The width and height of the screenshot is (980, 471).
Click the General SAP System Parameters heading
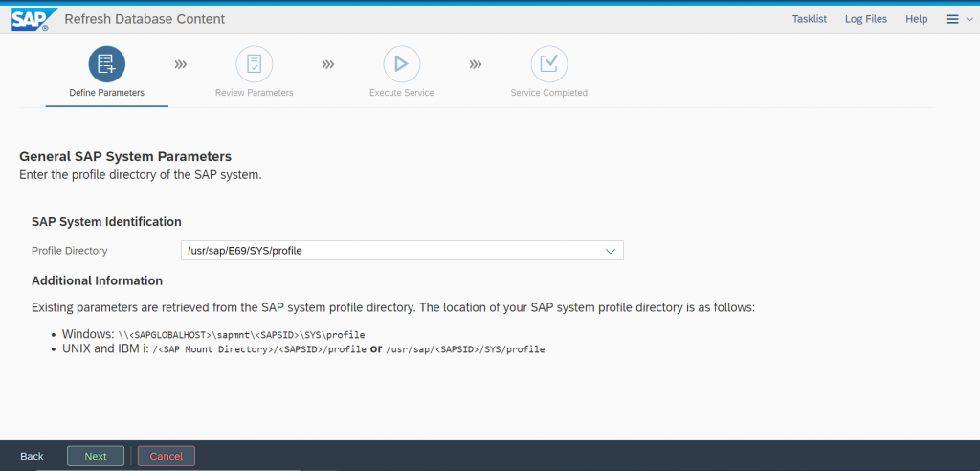125,156
